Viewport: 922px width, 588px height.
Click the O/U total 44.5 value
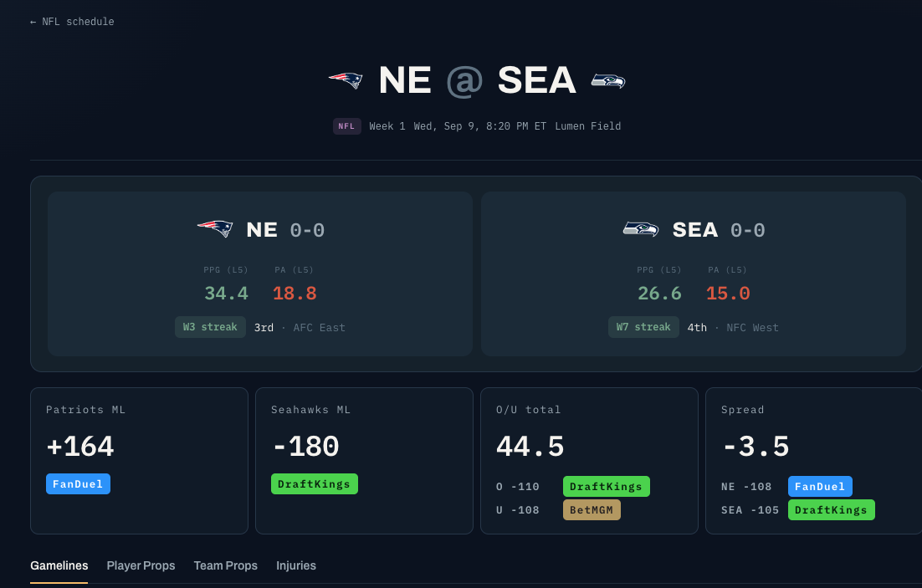[x=530, y=447]
